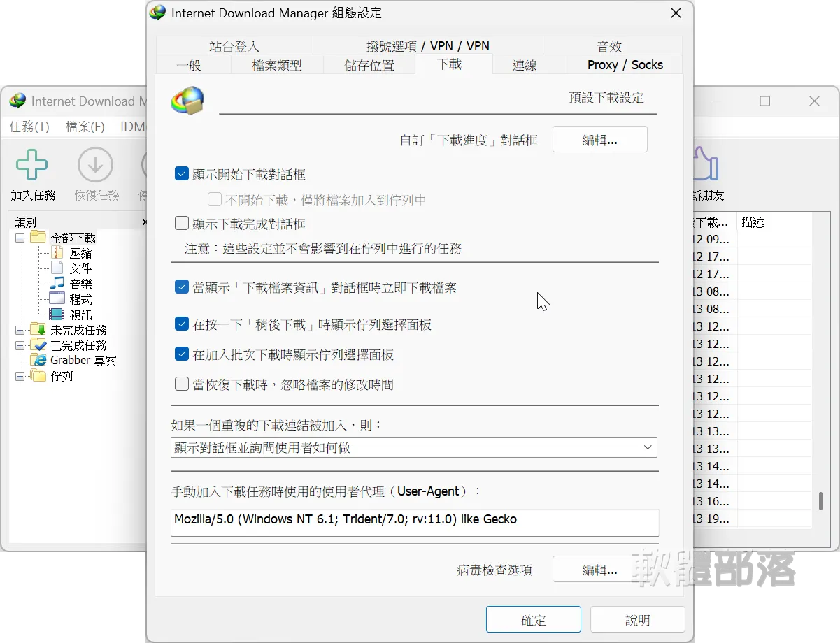Select the 視訊 video category icon
840x643 pixels.
(57, 315)
